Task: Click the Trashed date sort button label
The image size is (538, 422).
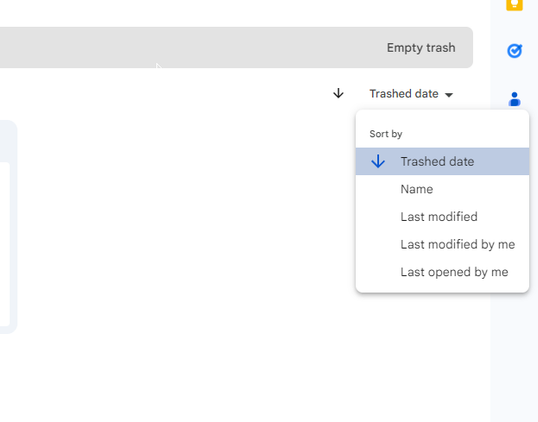Action: click(x=404, y=94)
